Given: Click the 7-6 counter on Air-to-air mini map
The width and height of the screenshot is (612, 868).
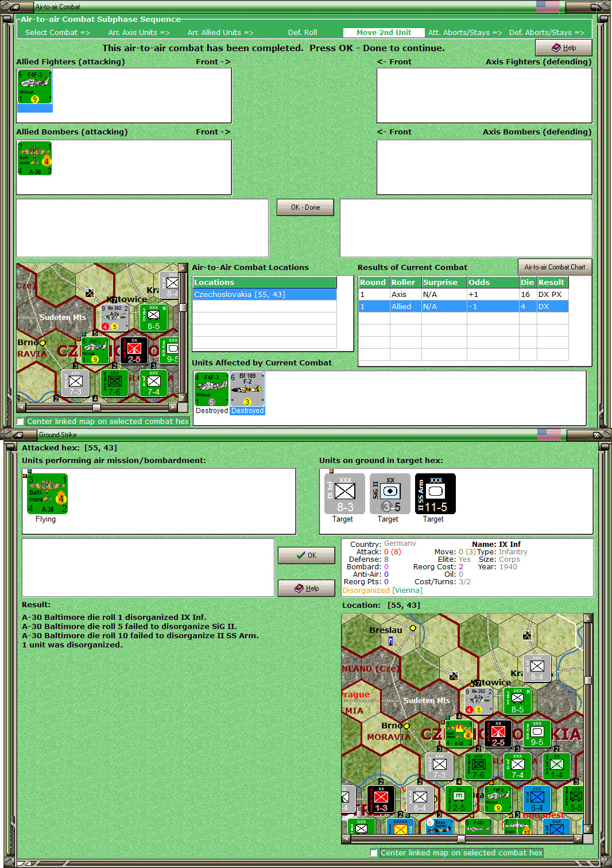Looking at the screenshot, I should (x=115, y=383).
